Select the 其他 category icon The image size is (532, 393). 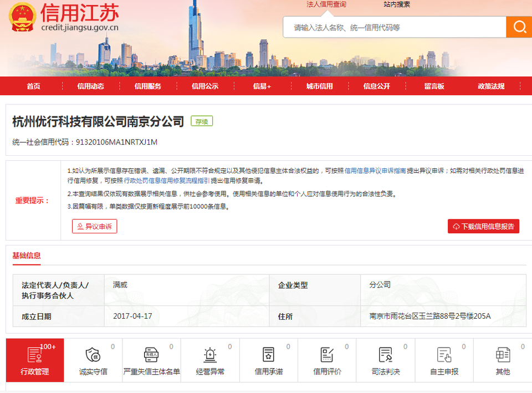(x=503, y=355)
